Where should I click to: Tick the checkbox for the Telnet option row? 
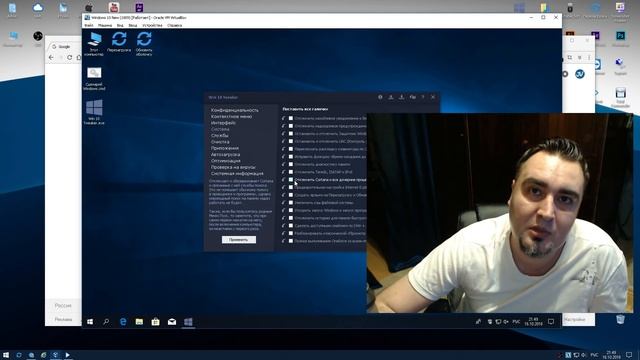(x=291, y=172)
